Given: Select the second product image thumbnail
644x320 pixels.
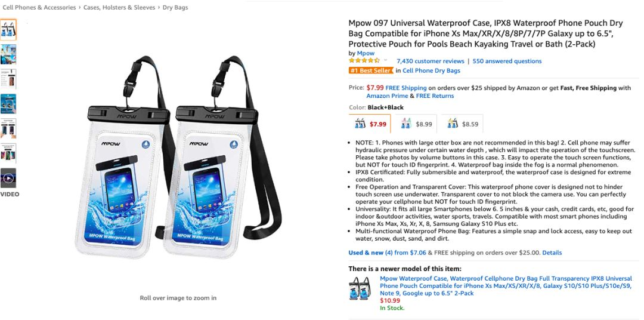Looking at the screenshot, I should point(8,54).
